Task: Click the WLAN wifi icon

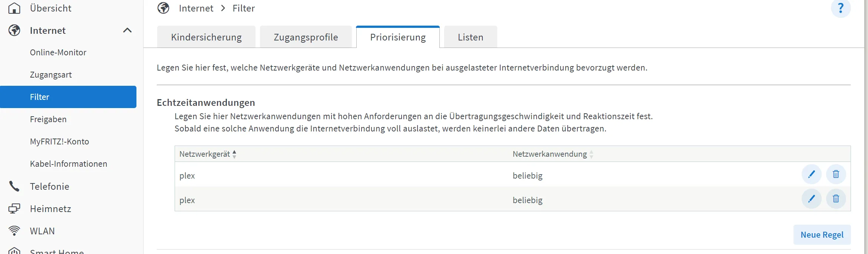Action: click(14, 231)
